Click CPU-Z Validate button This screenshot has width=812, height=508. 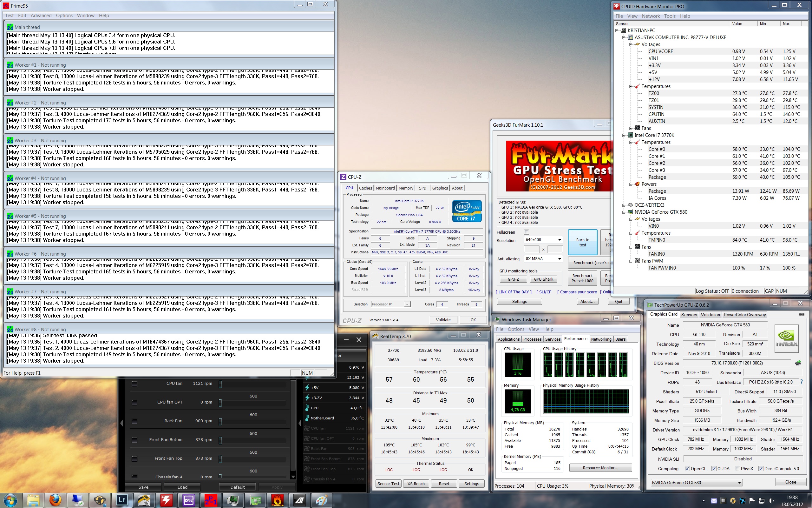click(x=443, y=320)
